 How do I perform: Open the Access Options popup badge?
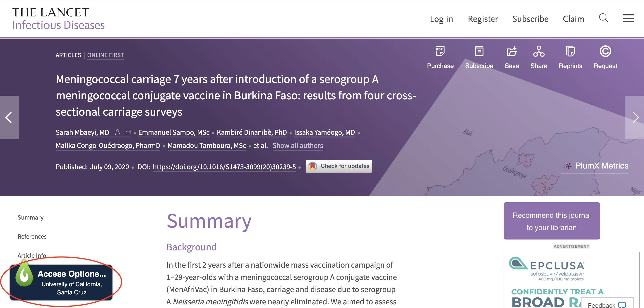point(61,282)
